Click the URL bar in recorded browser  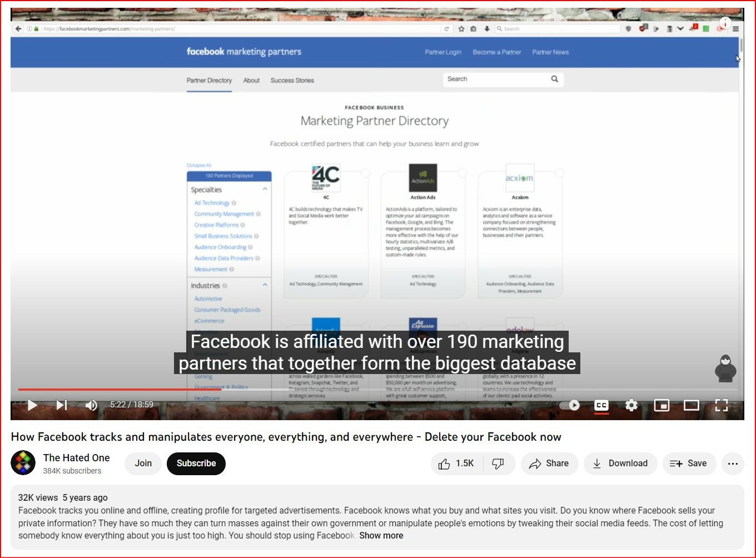click(239, 29)
